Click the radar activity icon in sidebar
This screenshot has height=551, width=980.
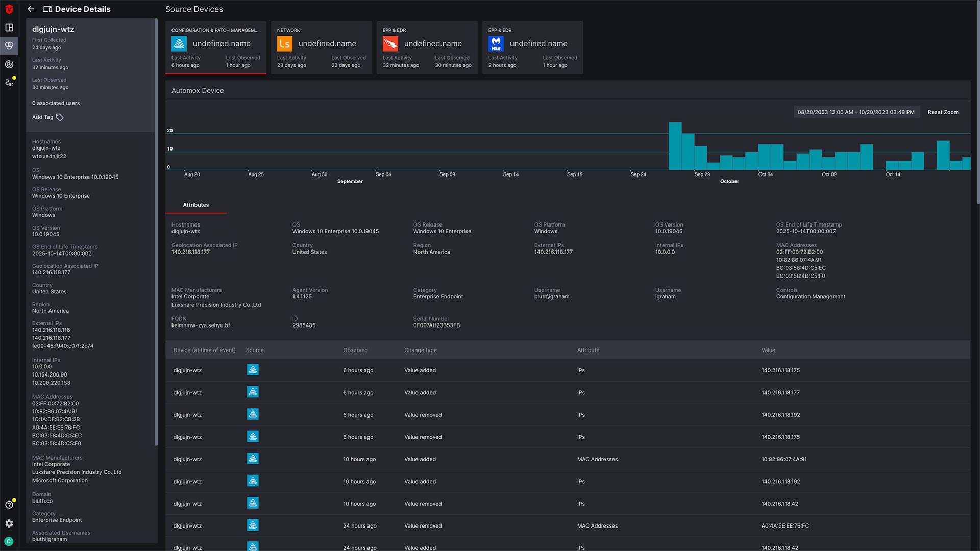9,64
